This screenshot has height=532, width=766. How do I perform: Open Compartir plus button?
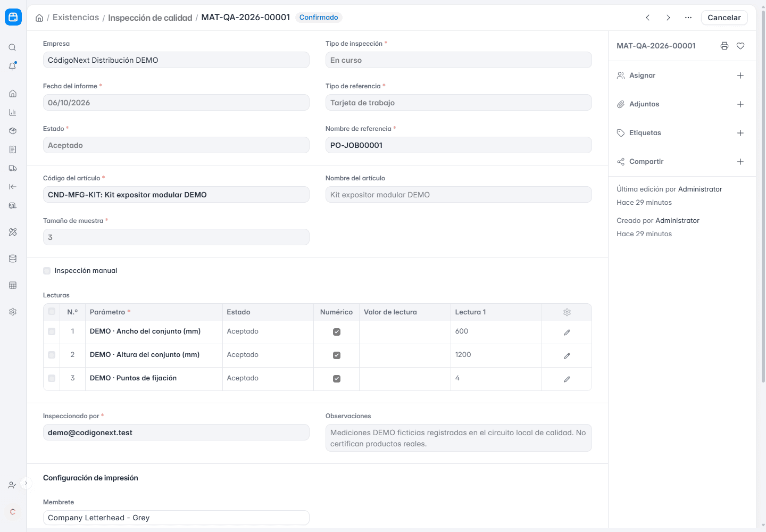(740, 162)
